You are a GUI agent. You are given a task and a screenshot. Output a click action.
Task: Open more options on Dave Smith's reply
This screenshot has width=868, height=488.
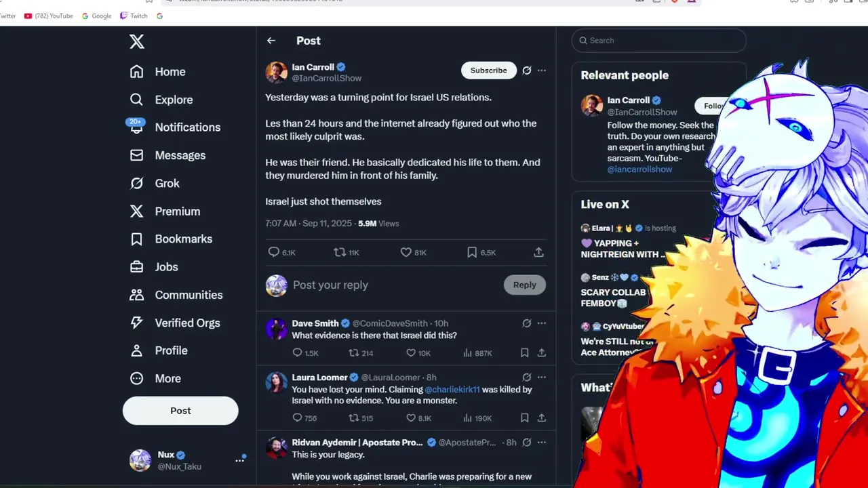(x=541, y=323)
